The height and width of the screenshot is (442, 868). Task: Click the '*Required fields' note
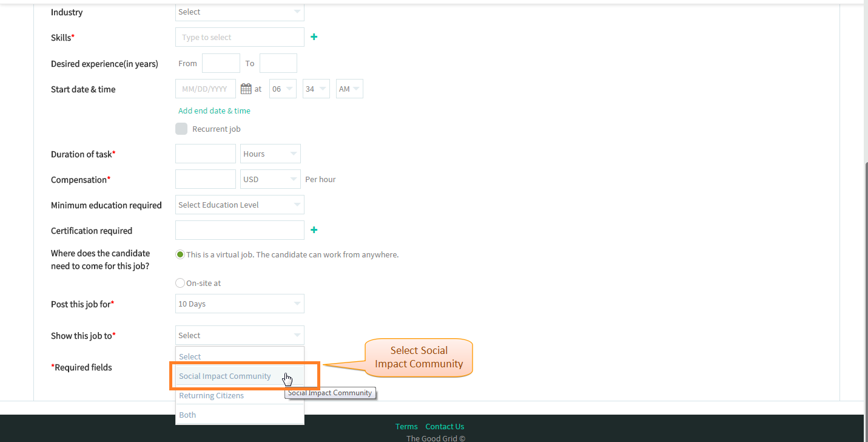(81, 367)
